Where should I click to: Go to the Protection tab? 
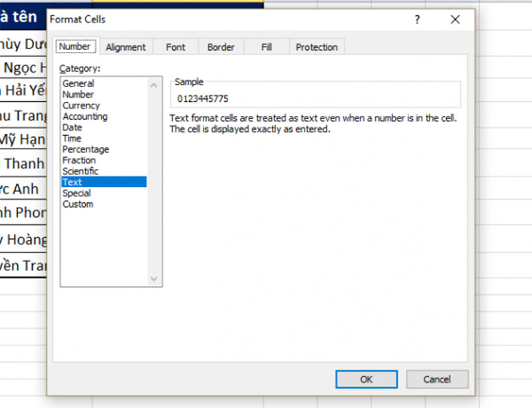[x=317, y=47]
